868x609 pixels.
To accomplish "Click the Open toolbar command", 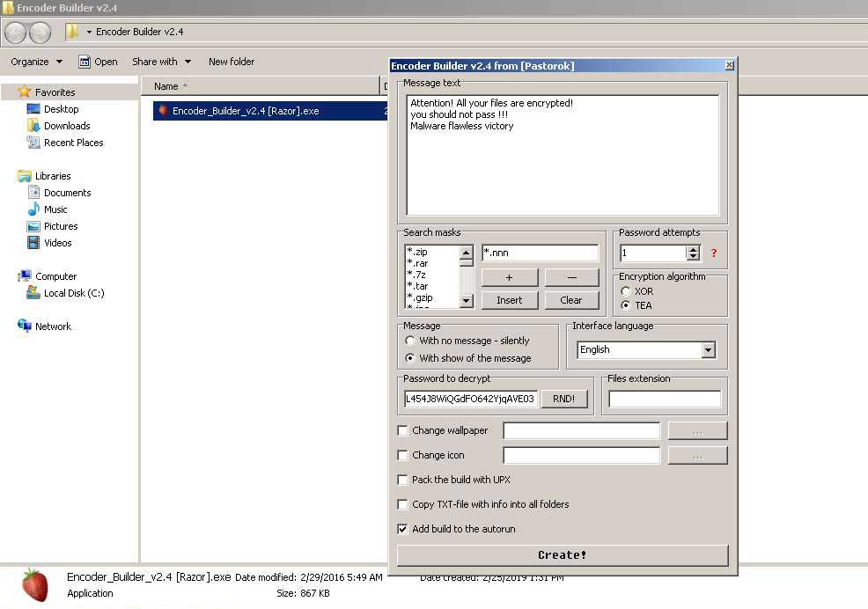I will 102,62.
